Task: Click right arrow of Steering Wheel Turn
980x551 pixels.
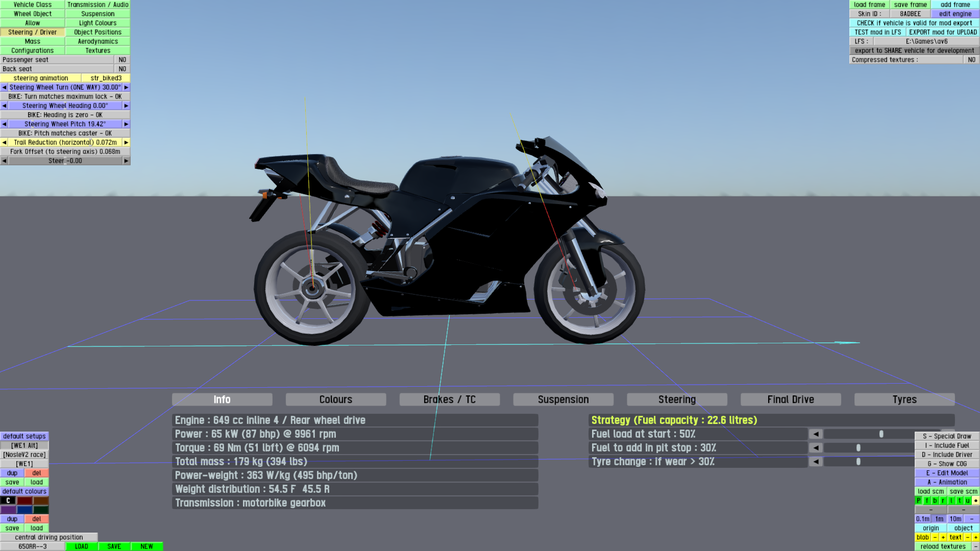Action: (x=126, y=87)
